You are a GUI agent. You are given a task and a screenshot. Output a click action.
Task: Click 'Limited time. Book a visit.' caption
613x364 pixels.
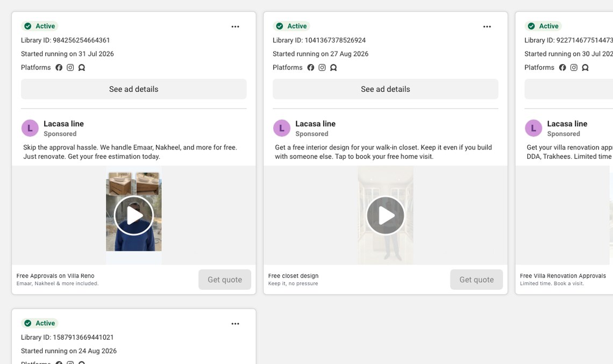pos(552,283)
